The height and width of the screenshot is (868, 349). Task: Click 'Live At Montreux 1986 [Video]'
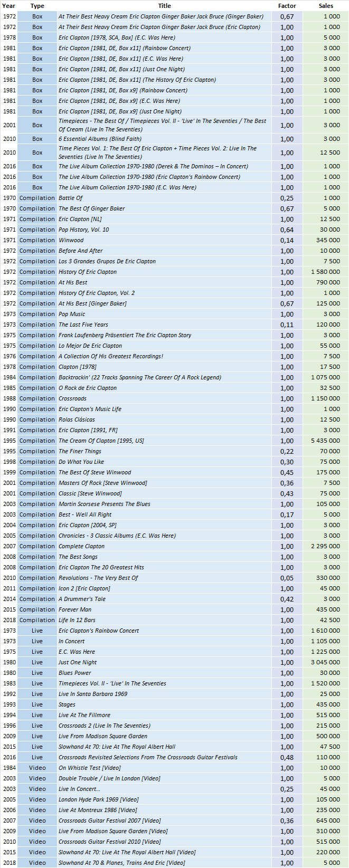pos(98,810)
